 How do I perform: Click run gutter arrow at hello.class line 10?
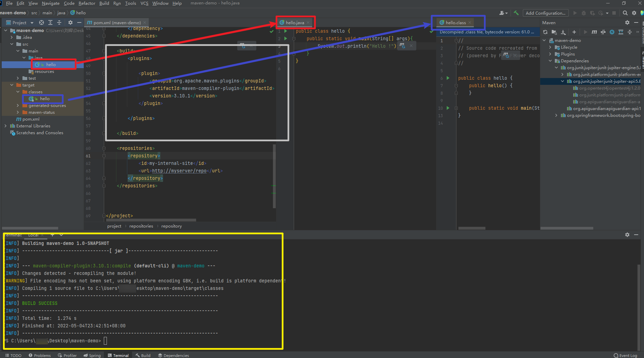(x=448, y=108)
